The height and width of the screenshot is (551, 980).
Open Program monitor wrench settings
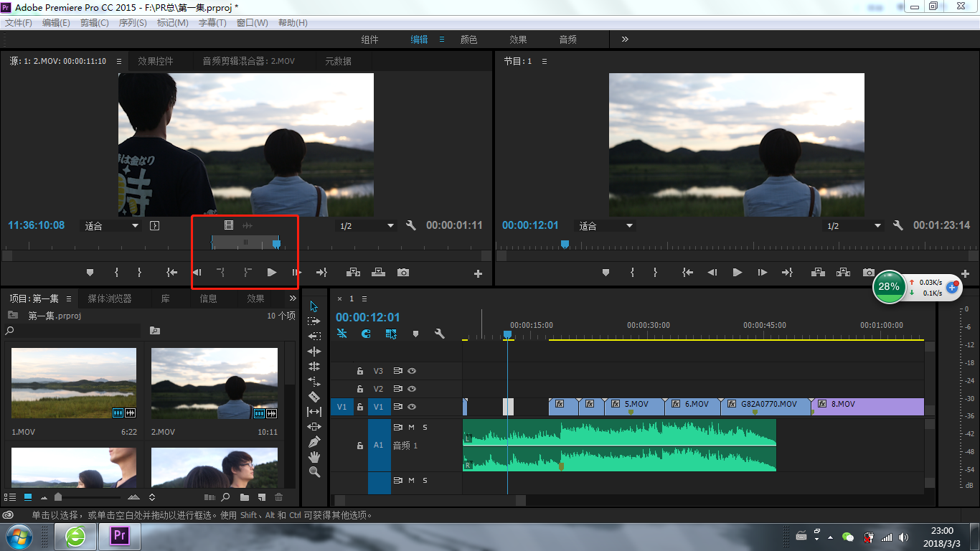click(897, 225)
